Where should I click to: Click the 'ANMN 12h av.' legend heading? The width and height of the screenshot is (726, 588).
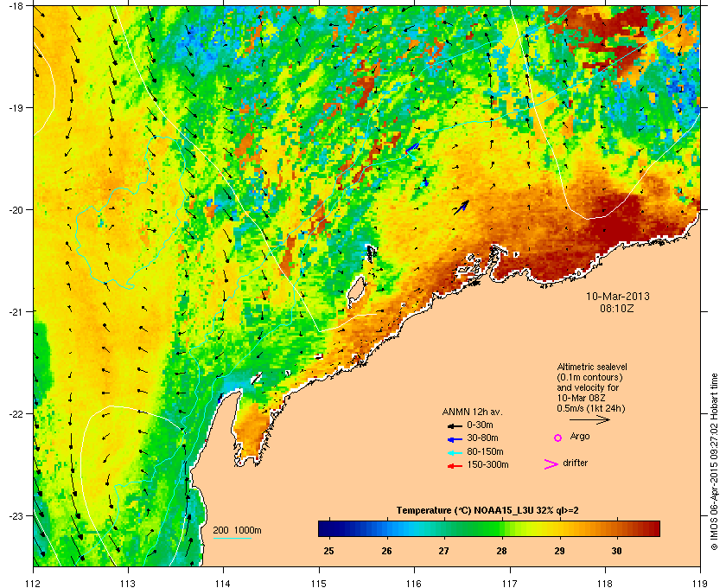point(472,412)
